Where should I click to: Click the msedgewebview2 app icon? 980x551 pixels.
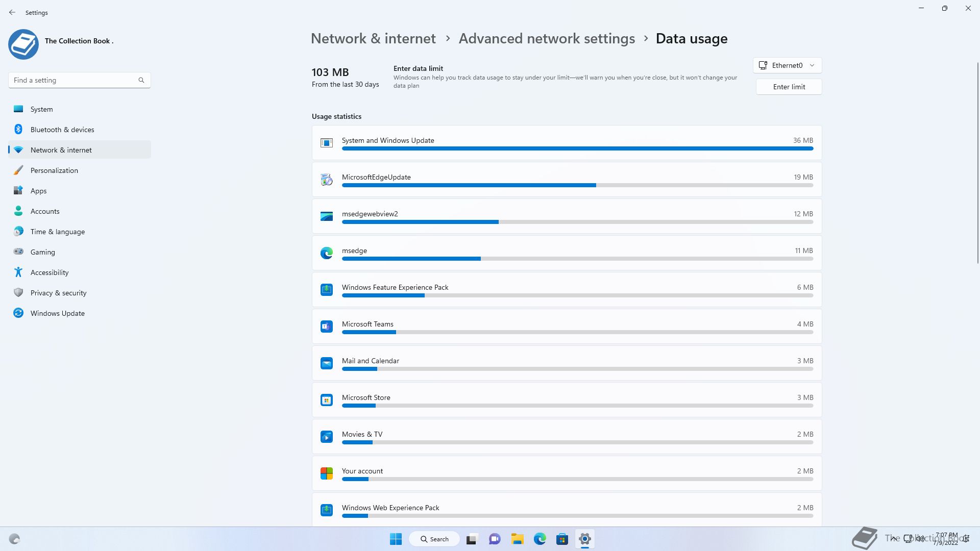pos(327,216)
